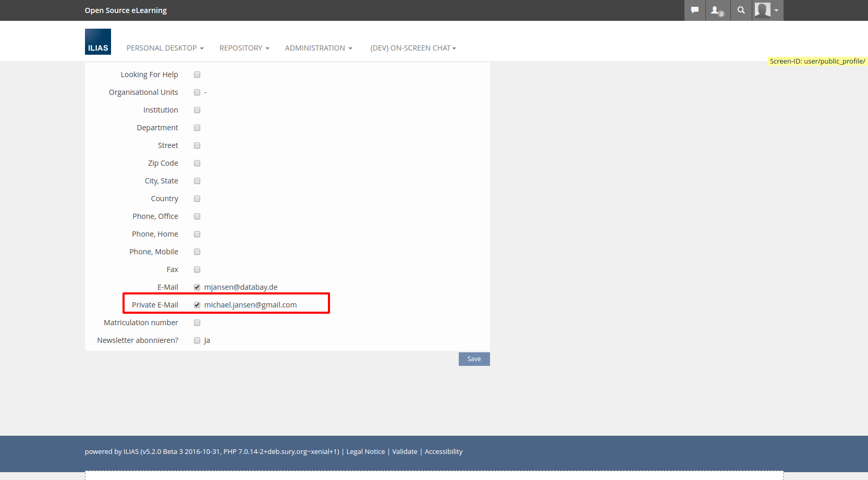Click the Validate footer link
868x480 pixels.
click(405, 452)
